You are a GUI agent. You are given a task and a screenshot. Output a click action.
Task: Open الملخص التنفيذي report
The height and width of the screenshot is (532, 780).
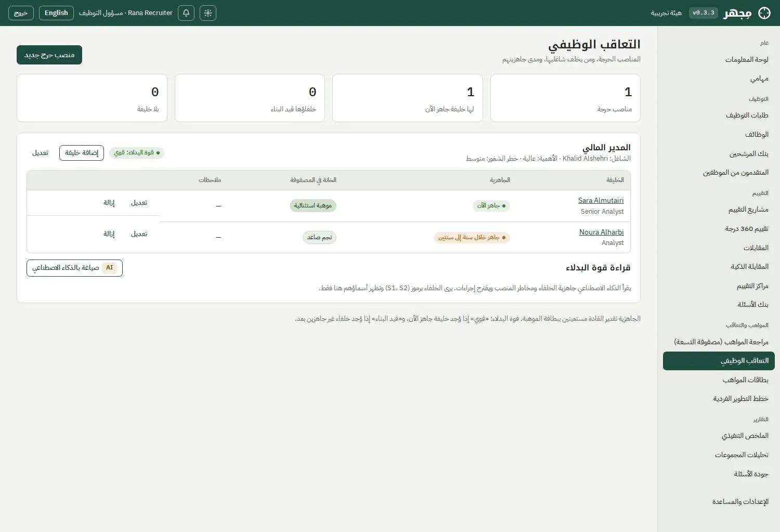(x=719, y=436)
